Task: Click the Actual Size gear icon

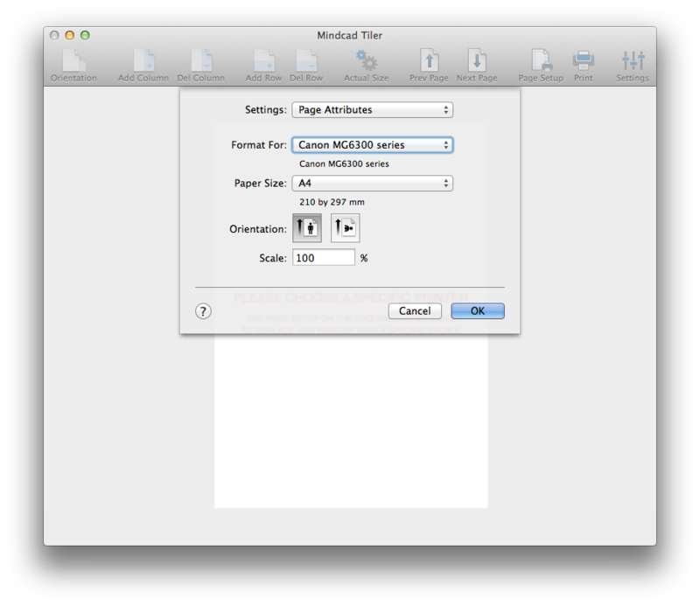Action: tap(367, 61)
